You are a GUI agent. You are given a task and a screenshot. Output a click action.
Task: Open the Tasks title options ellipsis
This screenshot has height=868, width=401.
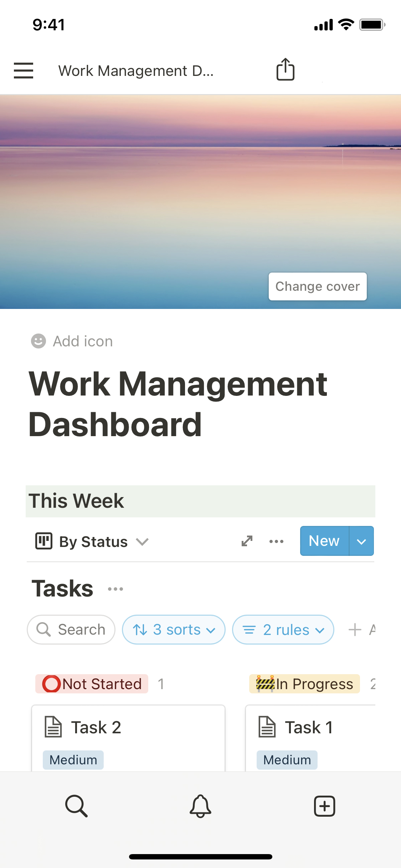click(115, 589)
